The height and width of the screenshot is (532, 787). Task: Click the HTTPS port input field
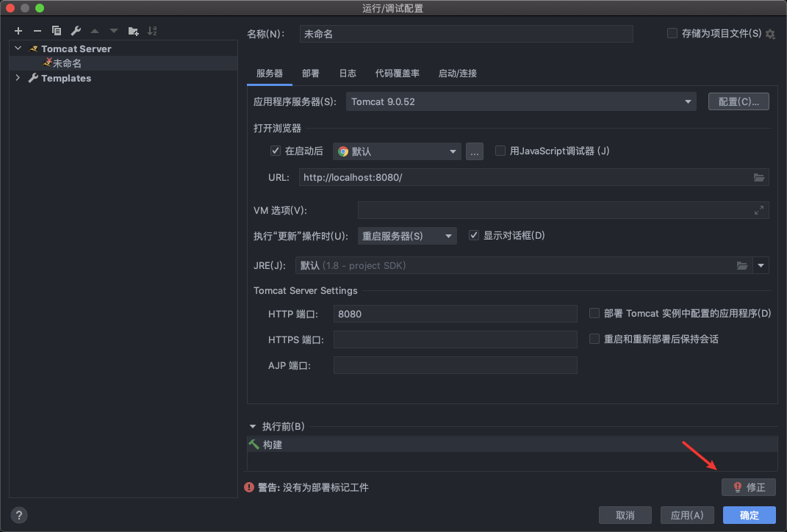tap(456, 339)
